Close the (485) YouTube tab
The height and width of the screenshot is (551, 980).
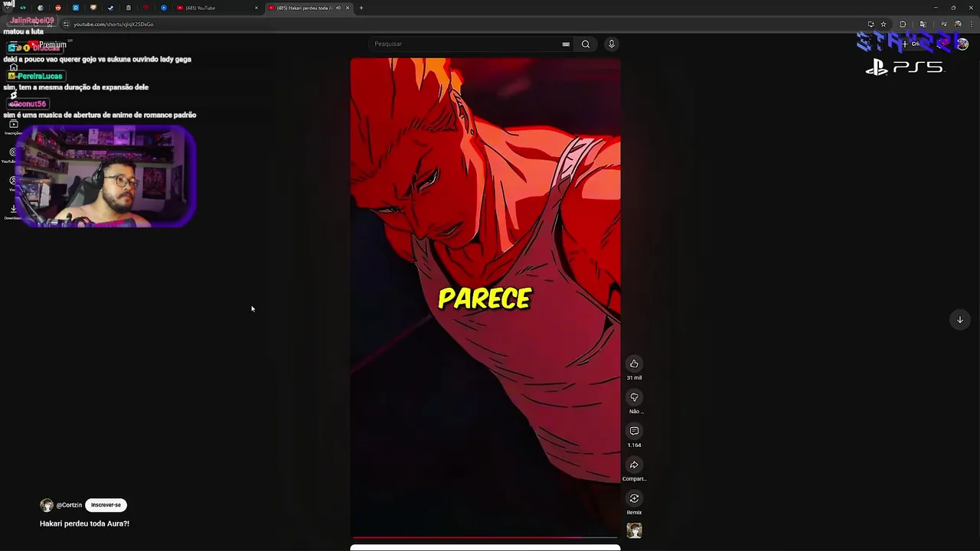(256, 8)
